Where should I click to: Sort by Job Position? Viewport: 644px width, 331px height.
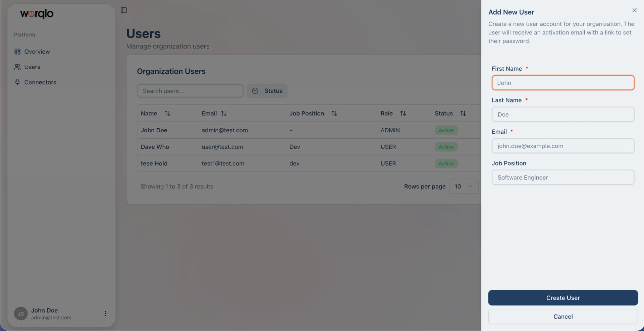pyautogui.click(x=334, y=113)
